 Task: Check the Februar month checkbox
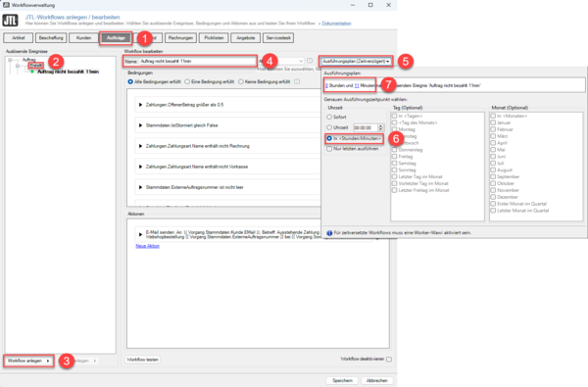click(493, 129)
